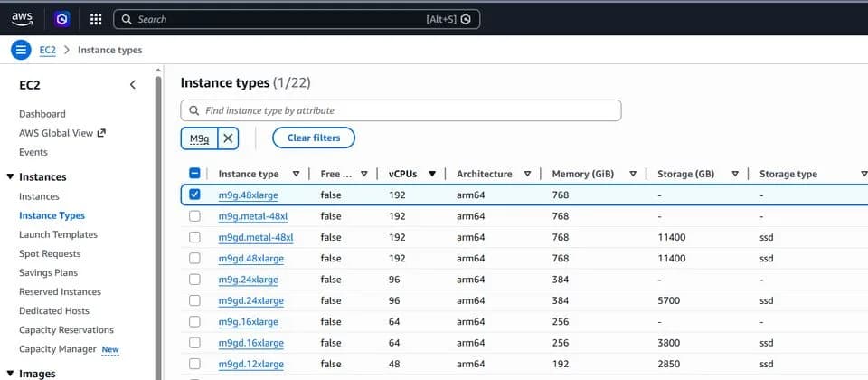Open the m9gd.12xlarge instance type link
This screenshot has width=868, height=380.
click(250, 364)
